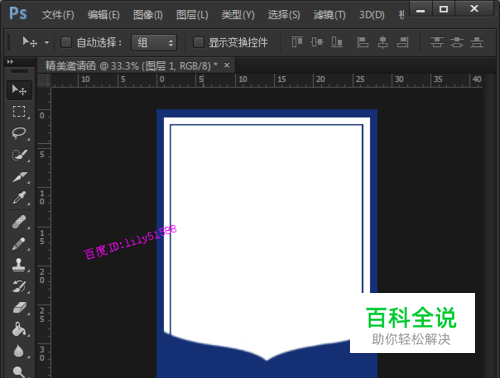Click the Align bottom edges icon
Screen dimensions: 500x378
337,42
